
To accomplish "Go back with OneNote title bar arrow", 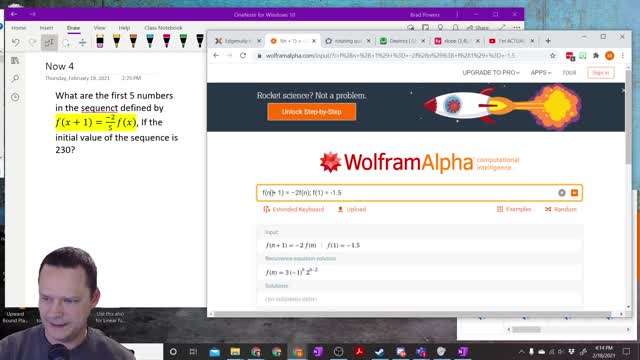I will click(x=14, y=14).
